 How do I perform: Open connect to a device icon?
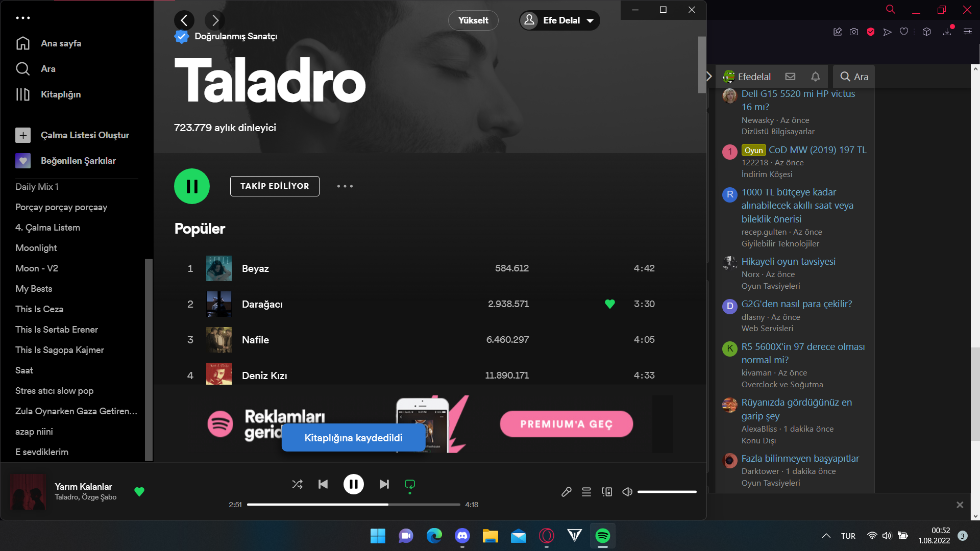(607, 492)
